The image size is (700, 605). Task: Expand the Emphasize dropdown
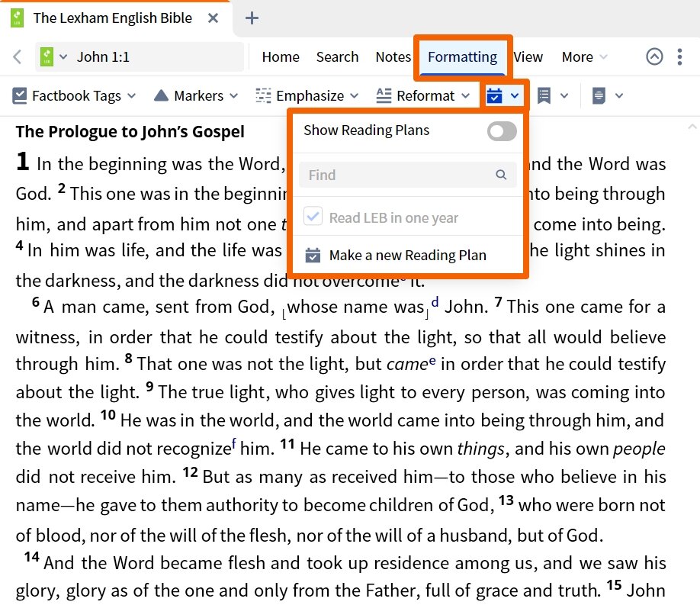tap(355, 95)
